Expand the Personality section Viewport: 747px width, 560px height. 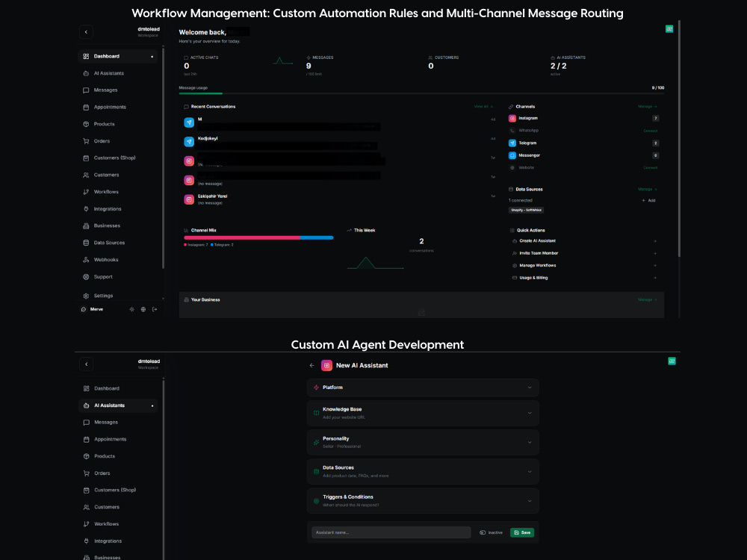(423, 442)
